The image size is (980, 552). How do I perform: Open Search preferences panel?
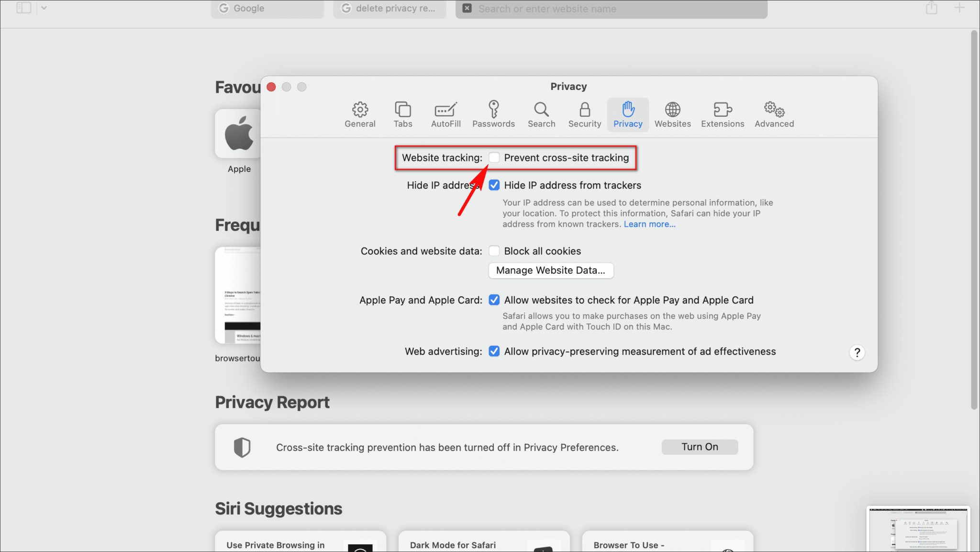541,114
